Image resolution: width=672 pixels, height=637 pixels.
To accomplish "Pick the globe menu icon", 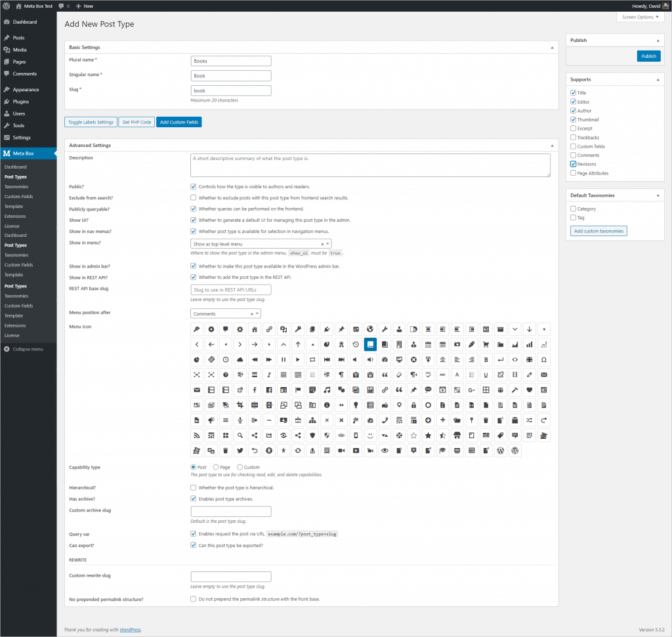I will click(x=370, y=329).
